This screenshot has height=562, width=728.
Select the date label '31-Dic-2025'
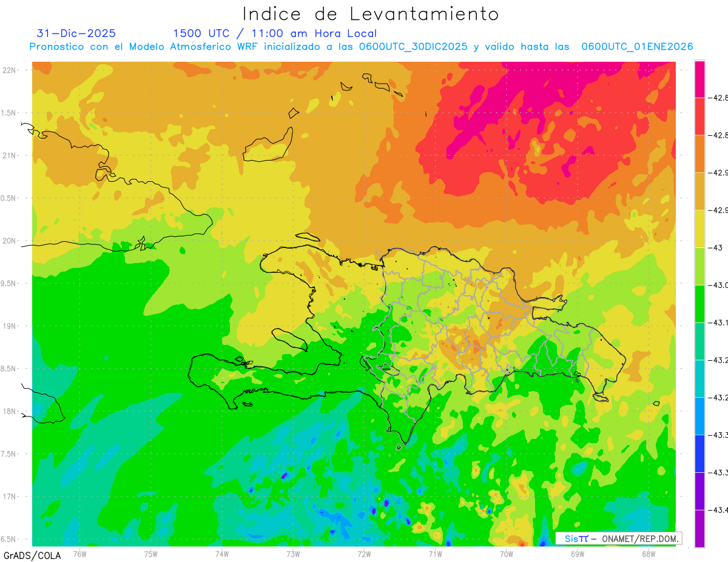76,33
